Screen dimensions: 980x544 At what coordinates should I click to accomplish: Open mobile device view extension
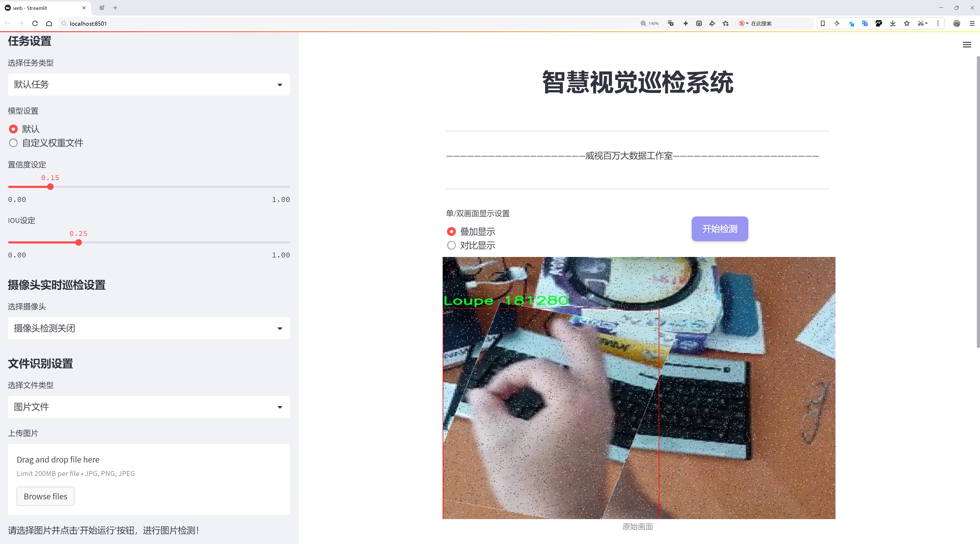(x=823, y=24)
